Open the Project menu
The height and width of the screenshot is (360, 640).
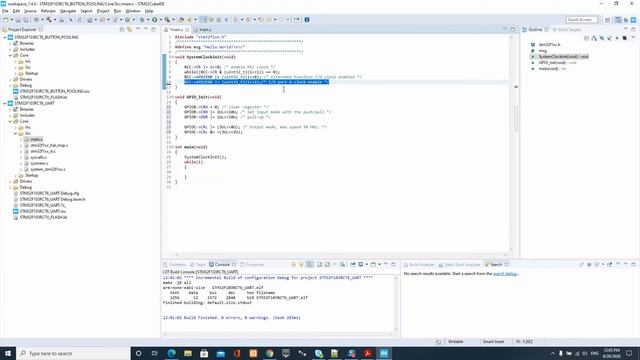coord(103,11)
